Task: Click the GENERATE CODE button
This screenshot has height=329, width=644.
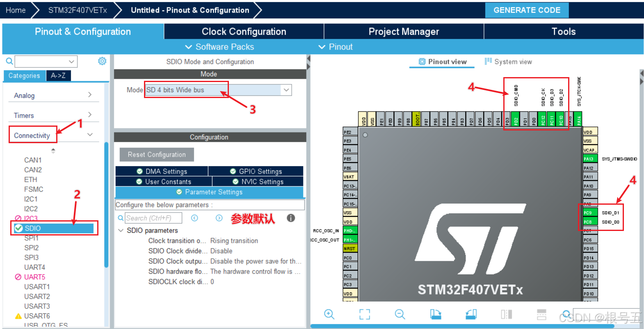Action: [x=527, y=10]
